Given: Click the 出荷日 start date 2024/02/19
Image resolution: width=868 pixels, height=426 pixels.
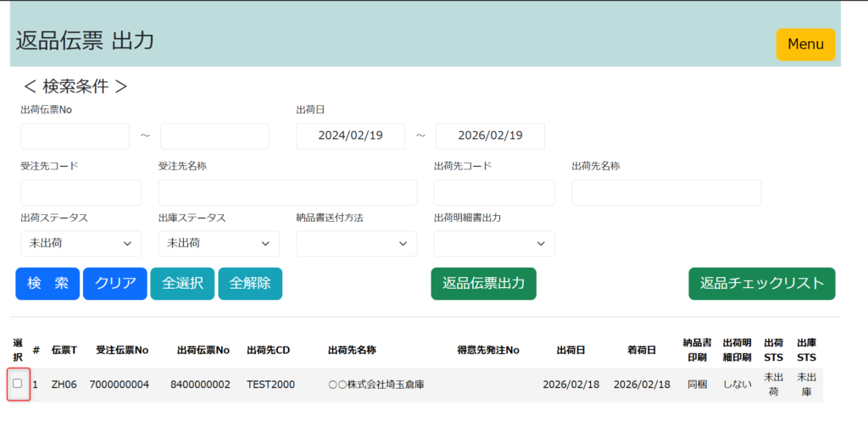Looking at the screenshot, I should click(x=350, y=136).
